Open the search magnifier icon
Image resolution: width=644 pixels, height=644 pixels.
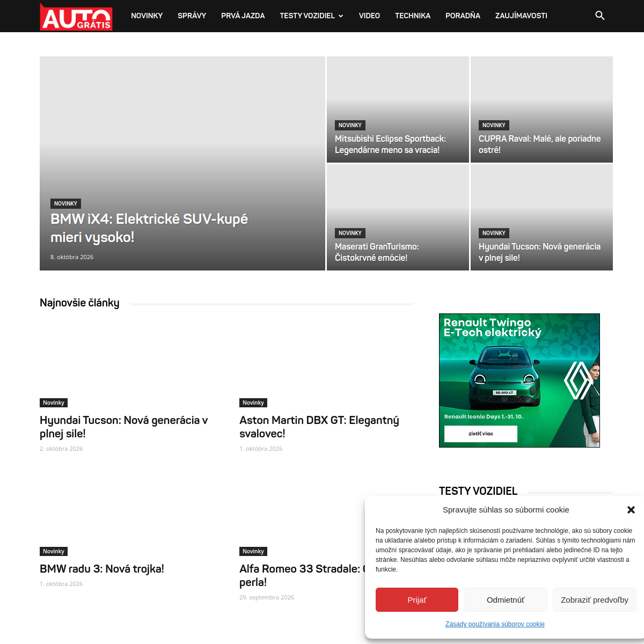click(x=600, y=16)
